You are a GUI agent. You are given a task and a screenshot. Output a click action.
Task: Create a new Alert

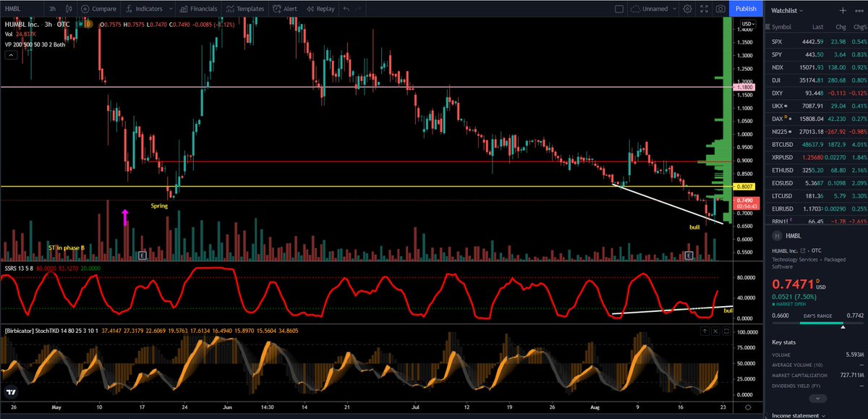click(x=285, y=9)
